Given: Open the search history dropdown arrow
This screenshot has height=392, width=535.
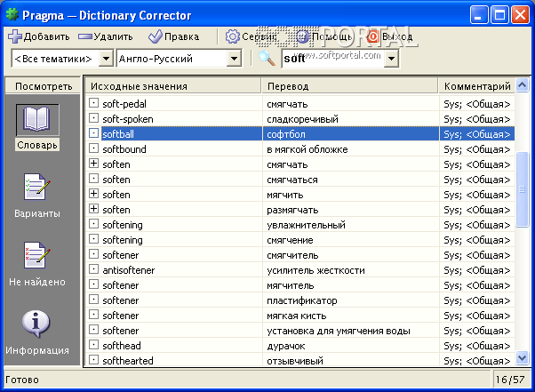Looking at the screenshot, I should coord(391,59).
